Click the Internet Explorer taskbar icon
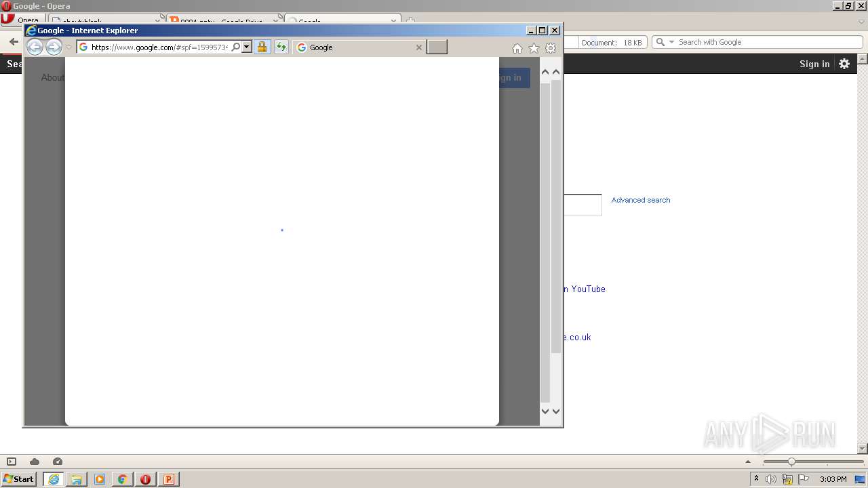Image resolution: width=868 pixels, height=488 pixels. pos(54,479)
